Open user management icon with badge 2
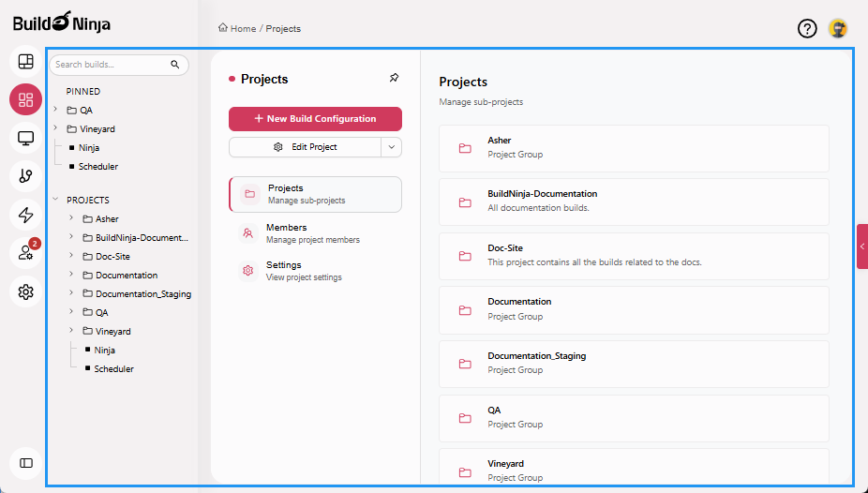 [26, 253]
